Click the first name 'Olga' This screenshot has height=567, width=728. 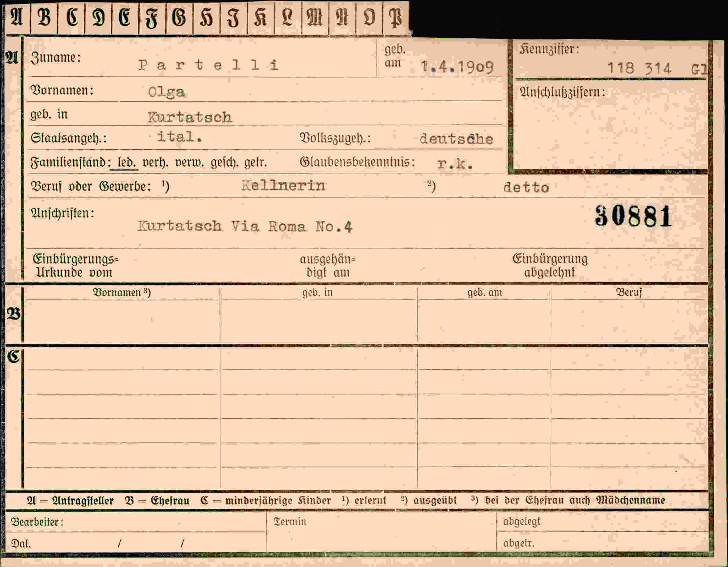coord(166,92)
